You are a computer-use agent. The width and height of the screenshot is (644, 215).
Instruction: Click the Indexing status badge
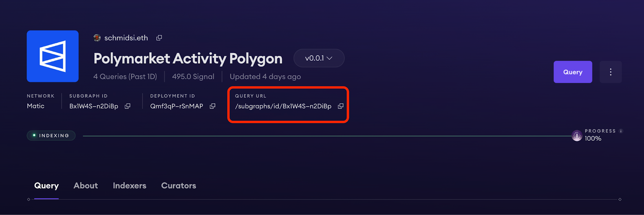tap(51, 136)
